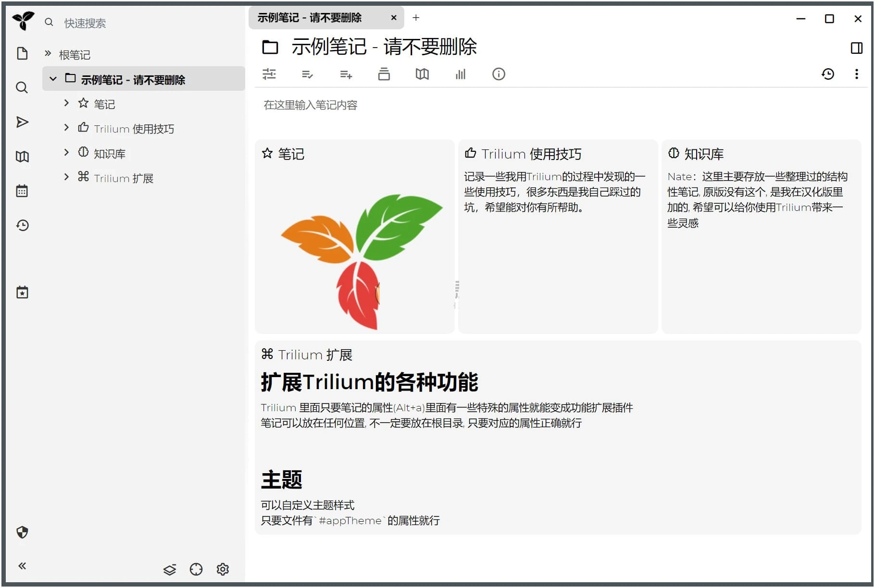Viewport: 875px width, 588px height.
Task: Create a new note from the launcher bar
Action: click(x=22, y=53)
